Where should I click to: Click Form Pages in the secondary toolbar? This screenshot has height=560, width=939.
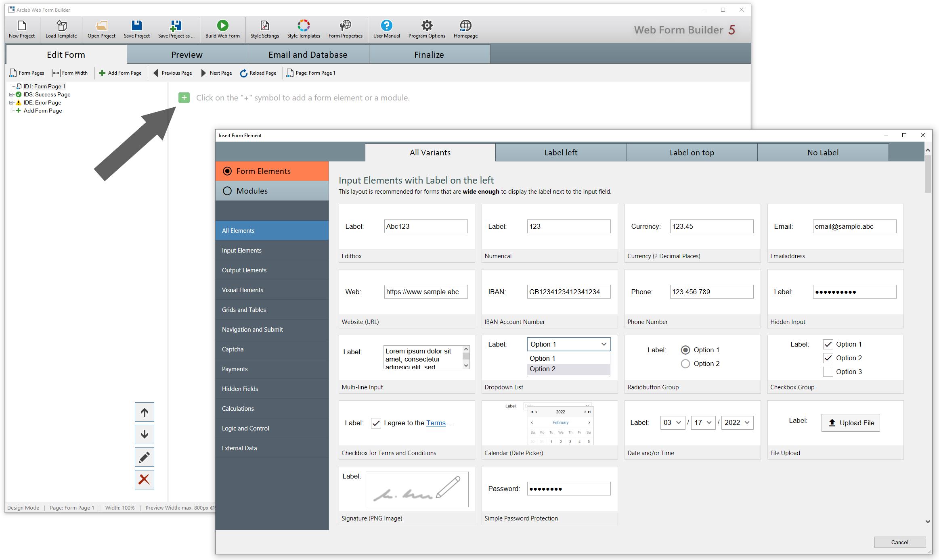coord(27,73)
